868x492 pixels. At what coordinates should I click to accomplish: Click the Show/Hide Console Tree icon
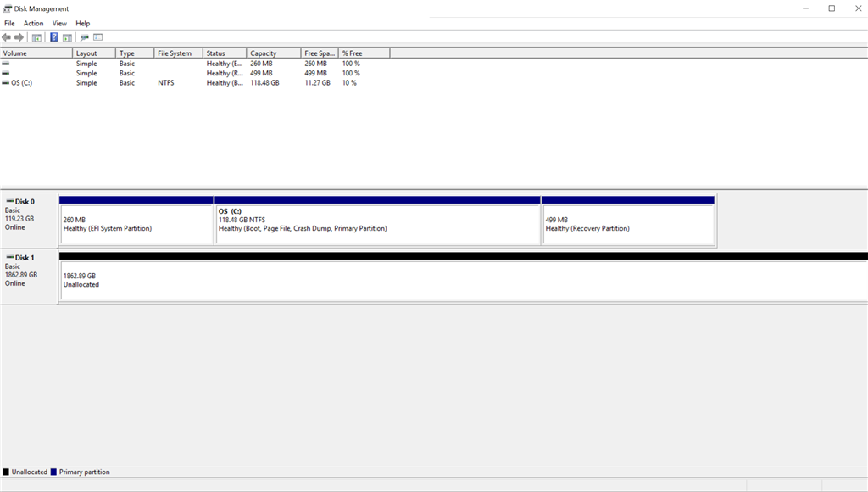[x=36, y=37]
